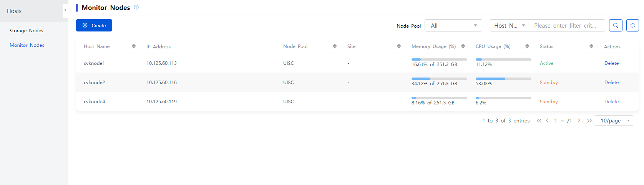Select Monitor Nodes in sidebar
This screenshot has width=644, height=185.
click(27, 45)
